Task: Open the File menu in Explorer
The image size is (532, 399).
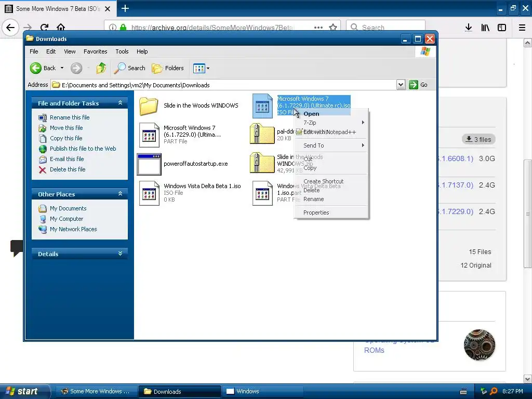Action: pyautogui.click(x=34, y=51)
